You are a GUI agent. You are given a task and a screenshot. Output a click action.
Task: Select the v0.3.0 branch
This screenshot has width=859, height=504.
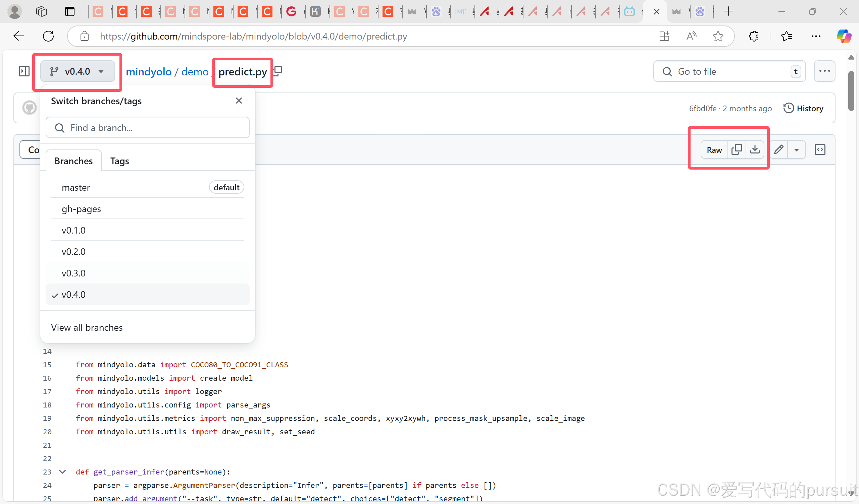pos(73,273)
